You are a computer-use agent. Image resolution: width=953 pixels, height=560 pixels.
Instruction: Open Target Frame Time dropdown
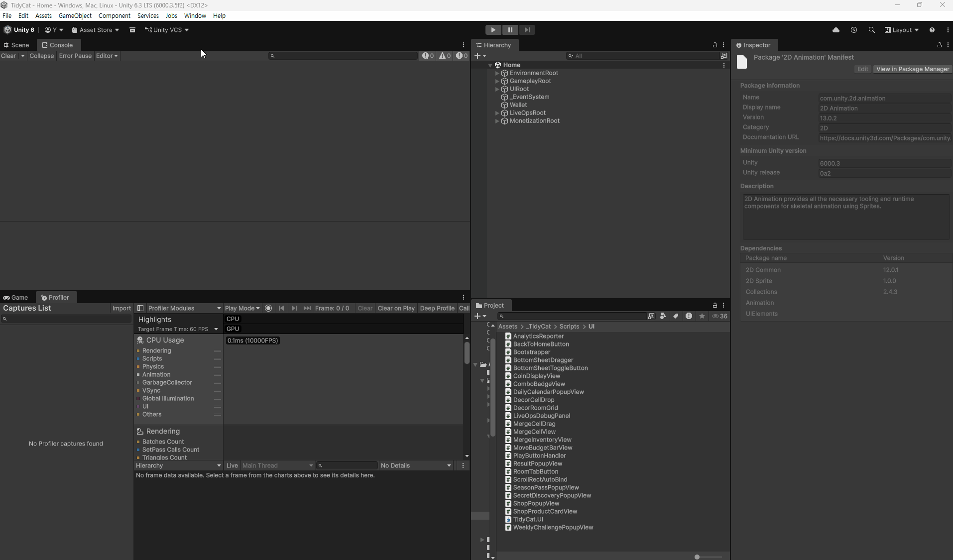click(x=178, y=329)
